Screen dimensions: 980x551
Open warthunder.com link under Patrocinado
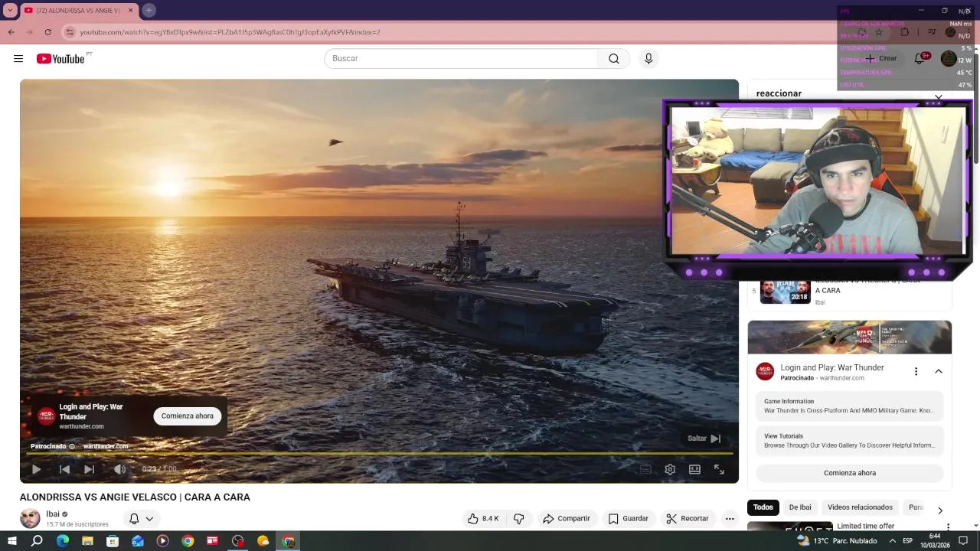(x=106, y=446)
